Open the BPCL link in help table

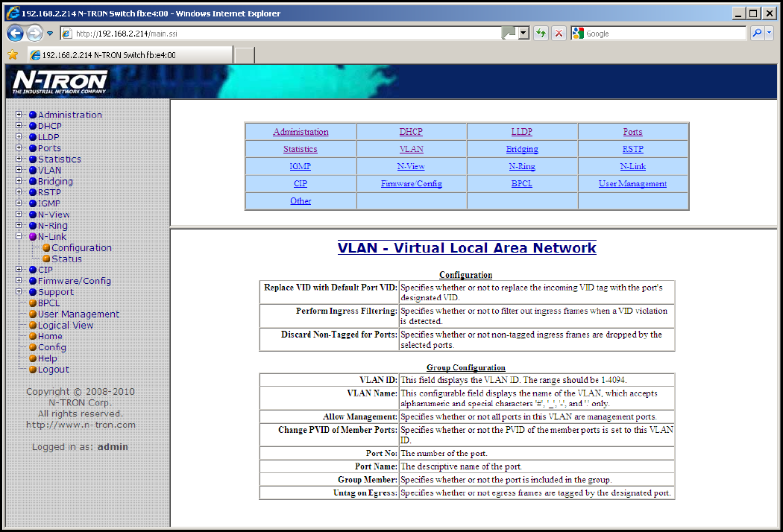(522, 183)
